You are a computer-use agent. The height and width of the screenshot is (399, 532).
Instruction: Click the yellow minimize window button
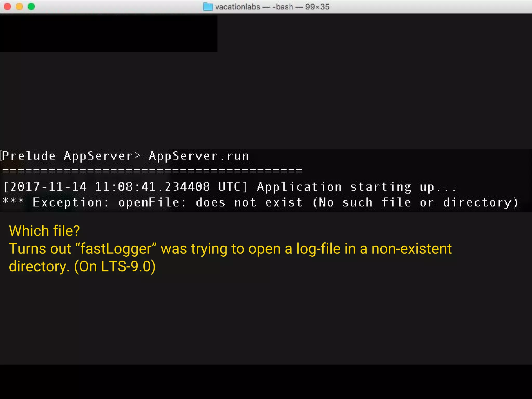click(19, 6)
